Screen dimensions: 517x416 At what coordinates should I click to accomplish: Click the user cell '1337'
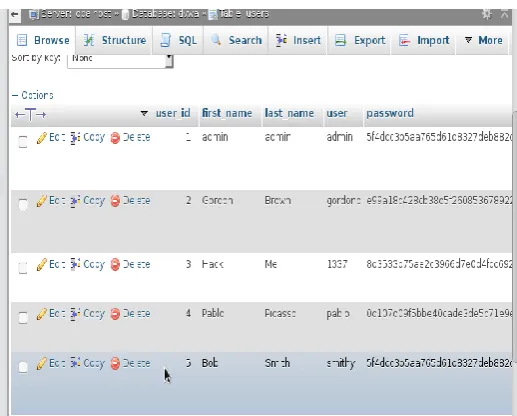point(337,264)
